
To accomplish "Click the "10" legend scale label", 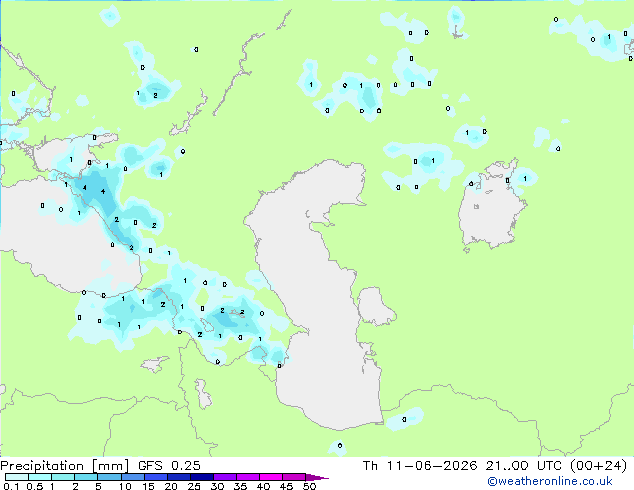I will [125, 486].
